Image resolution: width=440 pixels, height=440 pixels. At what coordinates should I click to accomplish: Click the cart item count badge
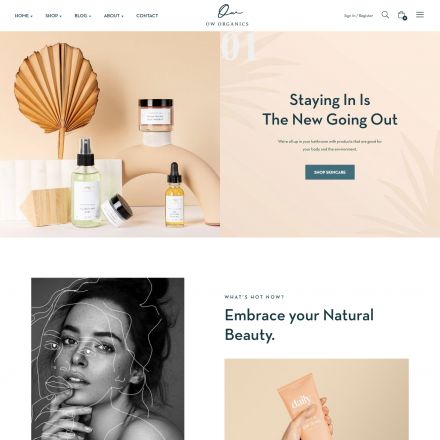point(405,18)
